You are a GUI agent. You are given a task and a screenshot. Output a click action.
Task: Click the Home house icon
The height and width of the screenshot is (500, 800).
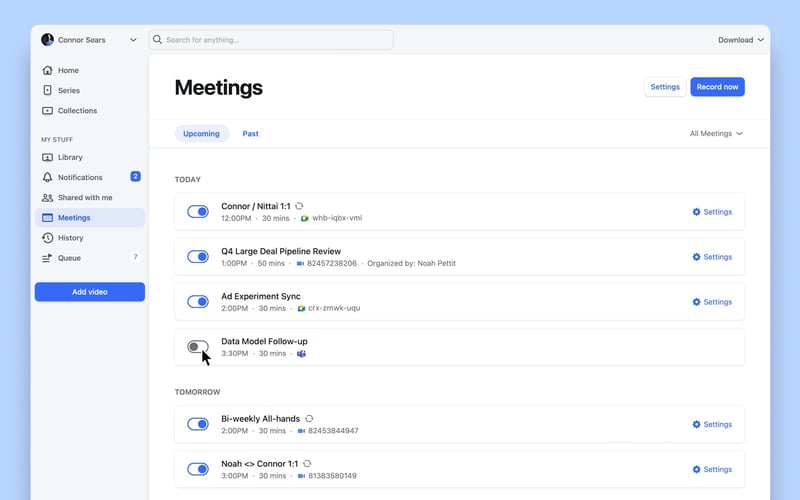click(x=47, y=70)
